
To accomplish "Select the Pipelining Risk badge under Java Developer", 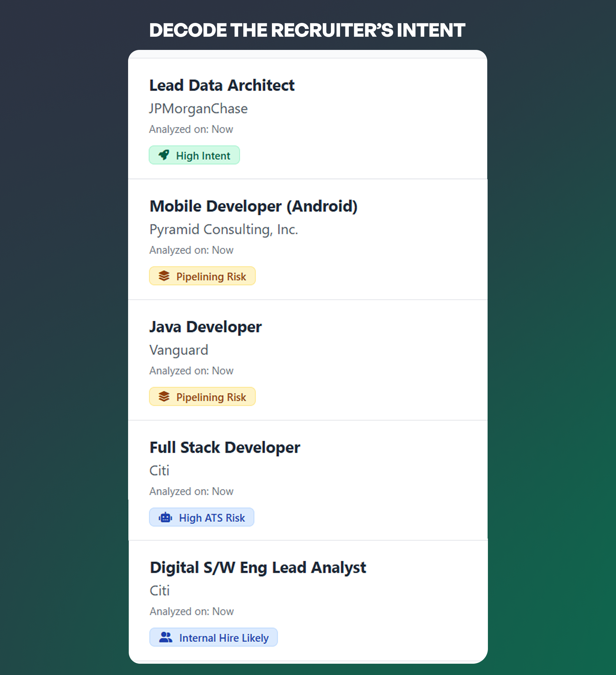I will pyautogui.click(x=202, y=397).
